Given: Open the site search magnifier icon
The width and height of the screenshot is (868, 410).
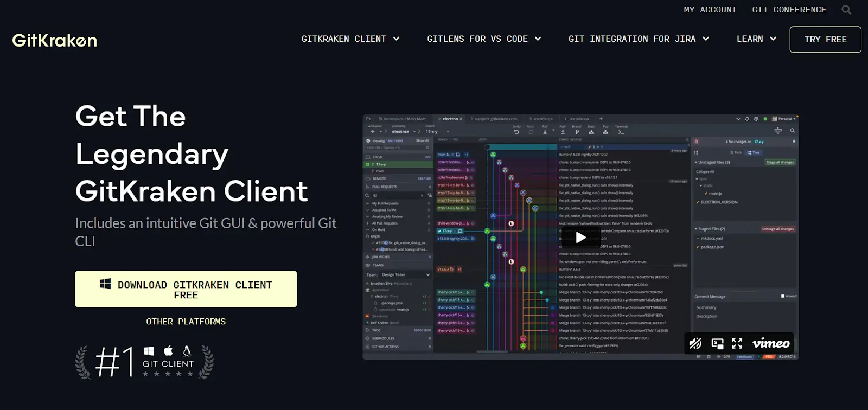Looking at the screenshot, I should [x=846, y=10].
